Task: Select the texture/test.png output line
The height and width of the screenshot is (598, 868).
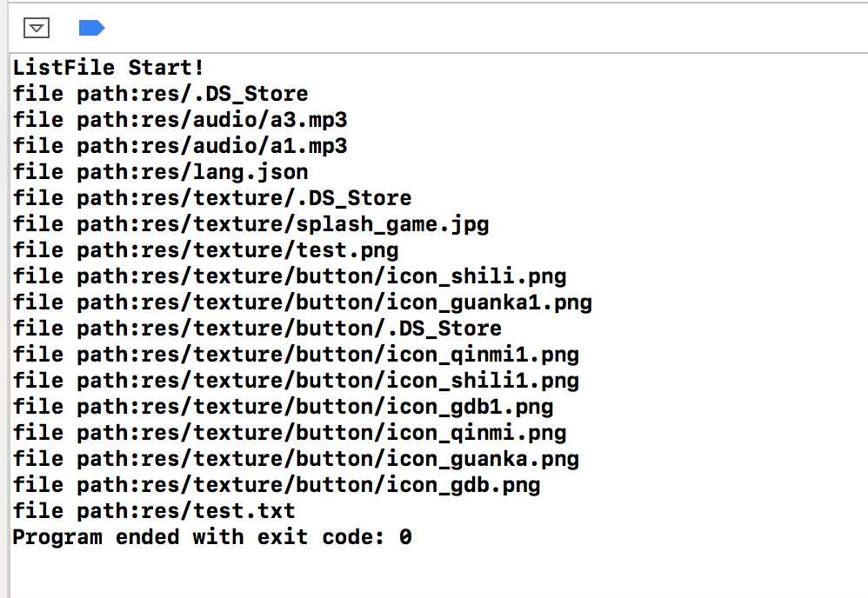Action: pos(205,250)
